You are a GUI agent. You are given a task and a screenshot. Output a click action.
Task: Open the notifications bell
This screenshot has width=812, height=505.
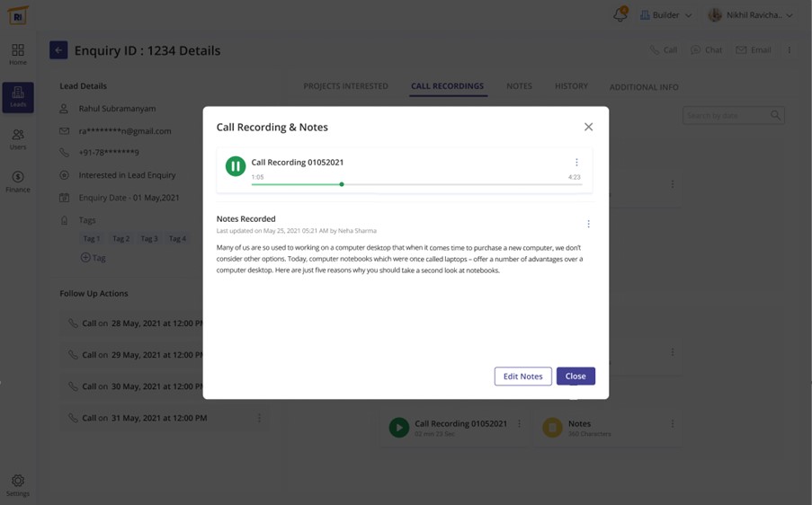[620, 15]
